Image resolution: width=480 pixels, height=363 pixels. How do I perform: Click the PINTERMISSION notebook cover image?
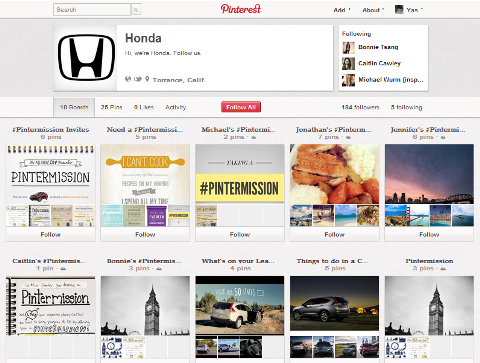[50, 174]
